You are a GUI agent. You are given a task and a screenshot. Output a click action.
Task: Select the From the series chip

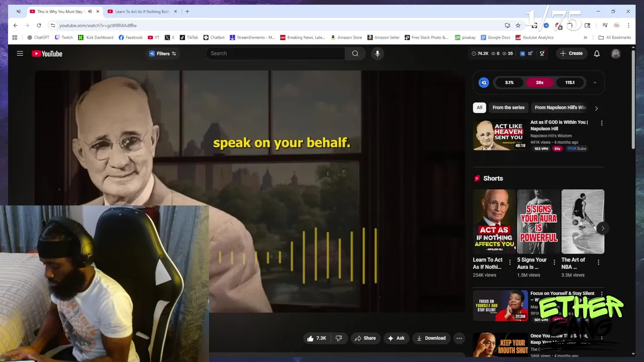508,108
